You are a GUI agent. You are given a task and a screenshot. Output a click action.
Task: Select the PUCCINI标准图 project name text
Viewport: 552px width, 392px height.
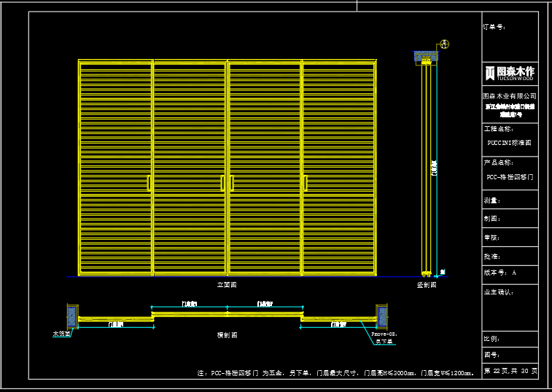pos(509,144)
